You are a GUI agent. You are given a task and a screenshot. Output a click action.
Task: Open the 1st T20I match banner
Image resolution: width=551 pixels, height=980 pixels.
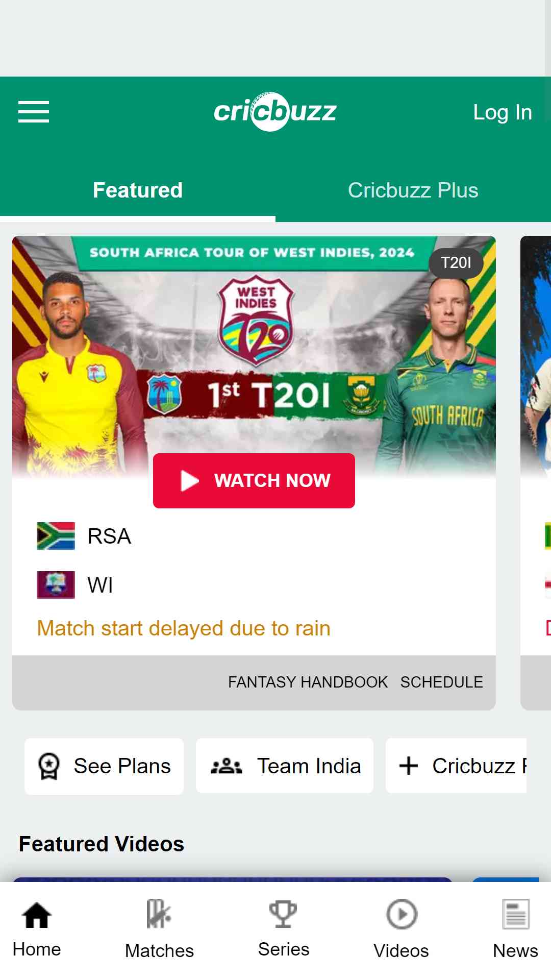(x=254, y=357)
